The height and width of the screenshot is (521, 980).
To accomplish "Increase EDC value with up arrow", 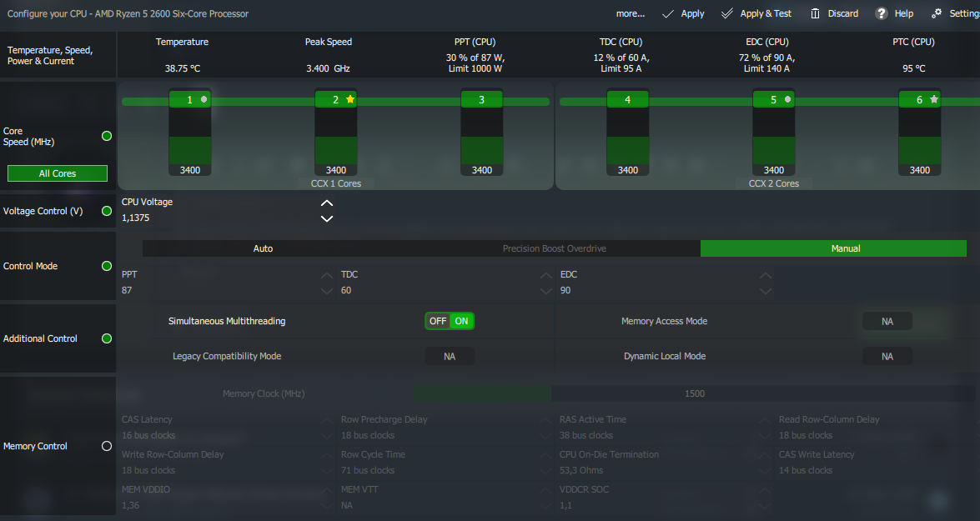I will coord(766,275).
